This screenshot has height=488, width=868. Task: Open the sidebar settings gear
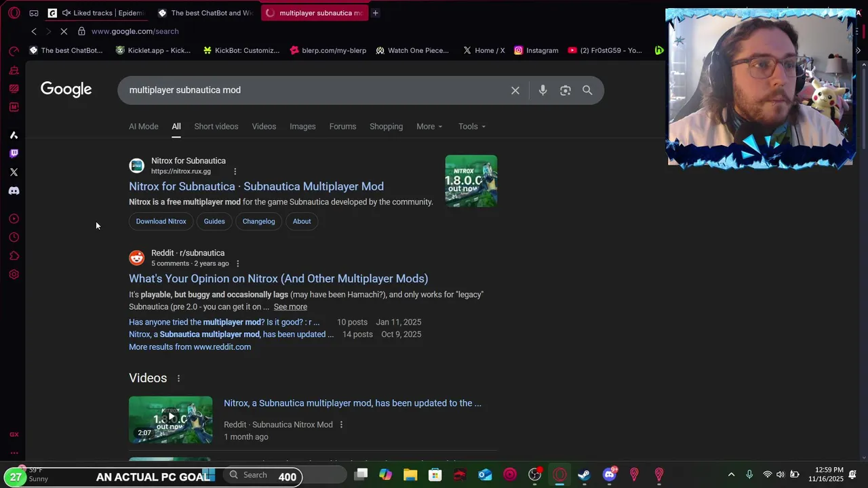14,274
